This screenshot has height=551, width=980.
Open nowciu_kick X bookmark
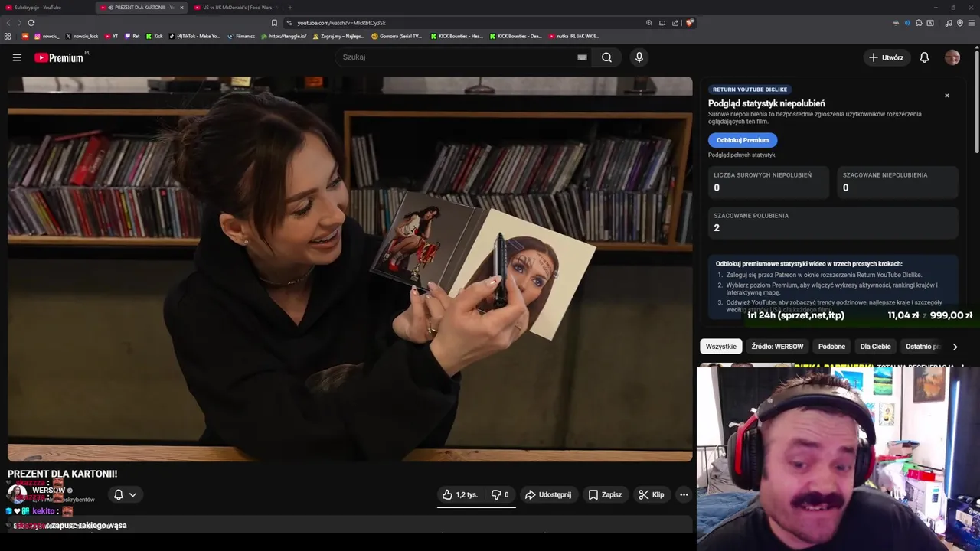point(82,36)
